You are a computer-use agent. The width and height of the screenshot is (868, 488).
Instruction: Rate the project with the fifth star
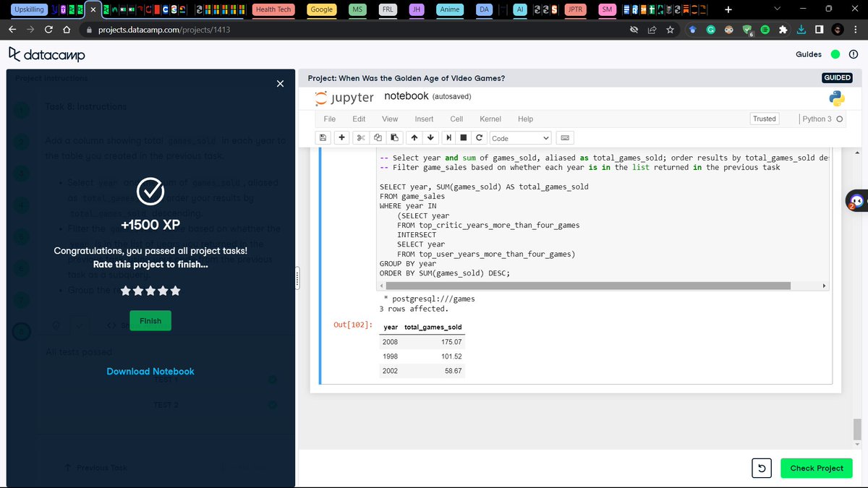175,291
